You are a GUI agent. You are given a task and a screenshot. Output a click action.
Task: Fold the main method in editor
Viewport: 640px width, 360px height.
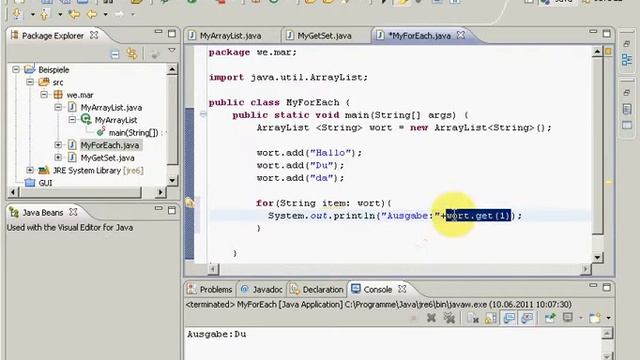pos(203,114)
